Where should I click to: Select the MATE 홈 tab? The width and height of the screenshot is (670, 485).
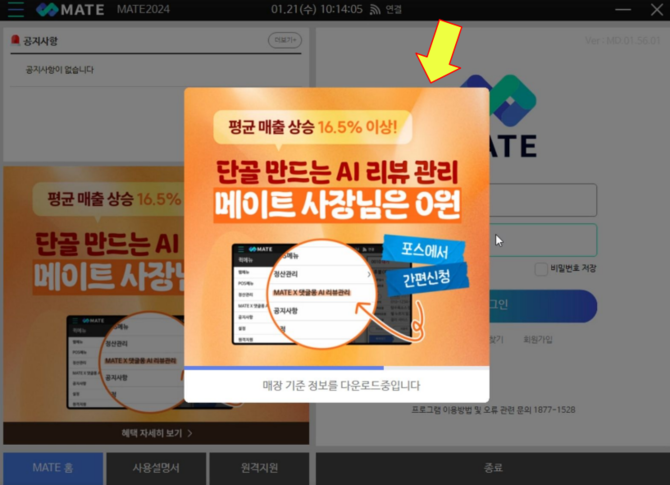pyautogui.click(x=53, y=467)
